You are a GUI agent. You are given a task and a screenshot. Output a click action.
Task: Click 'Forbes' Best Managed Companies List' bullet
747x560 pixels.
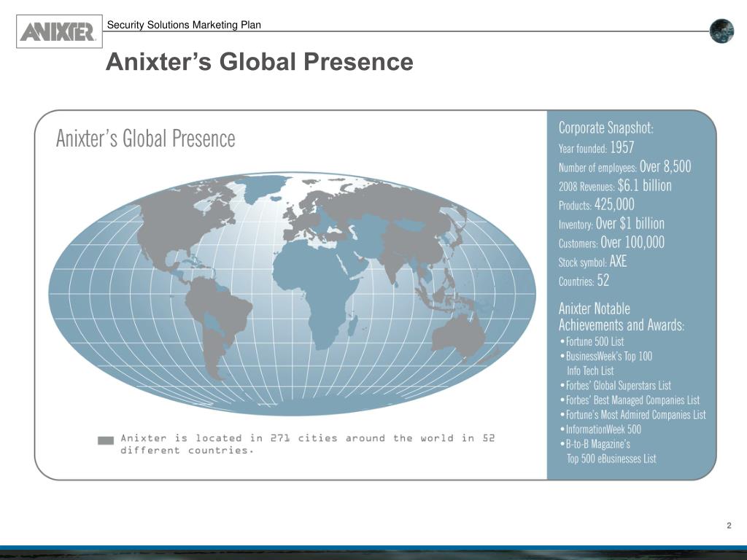tap(630, 400)
